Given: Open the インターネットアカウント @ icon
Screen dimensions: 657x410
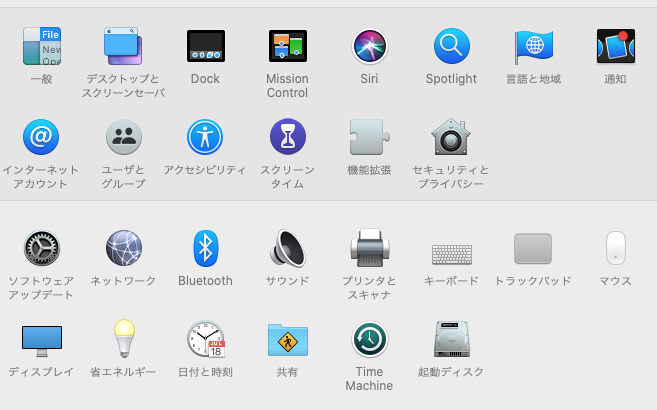Looking at the screenshot, I should click(41, 137).
